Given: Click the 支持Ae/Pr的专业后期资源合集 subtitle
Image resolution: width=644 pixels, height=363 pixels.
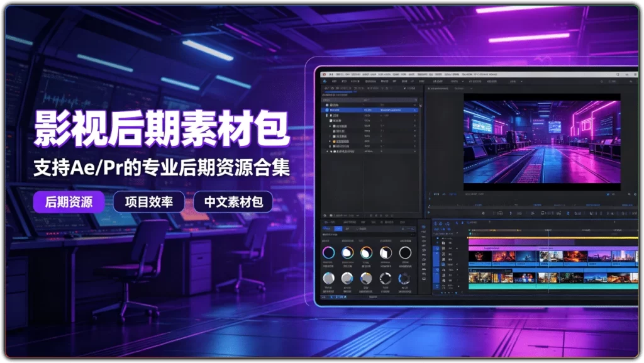Looking at the screenshot, I should [162, 167].
